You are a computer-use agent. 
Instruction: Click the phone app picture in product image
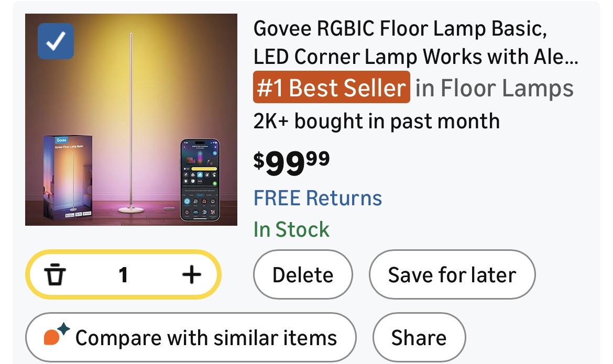(x=200, y=180)
